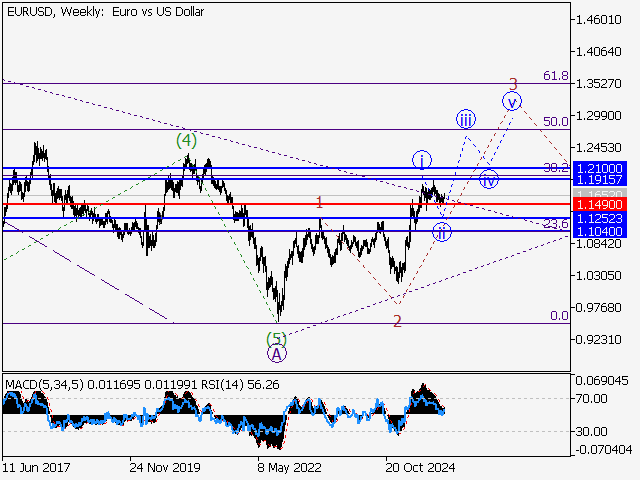This screenshot has width=640, height=480.
Task: Click the circled wave i label
Action: point(422,159)
